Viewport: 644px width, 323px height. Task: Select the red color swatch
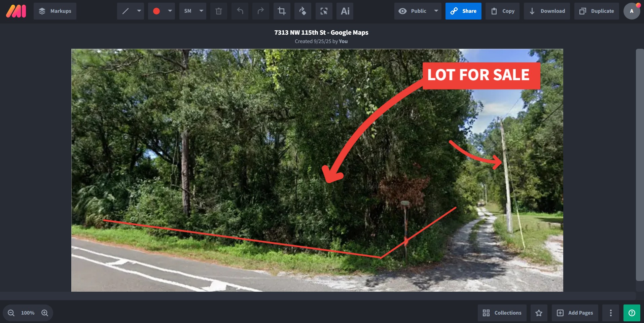(x=156, y=11)
